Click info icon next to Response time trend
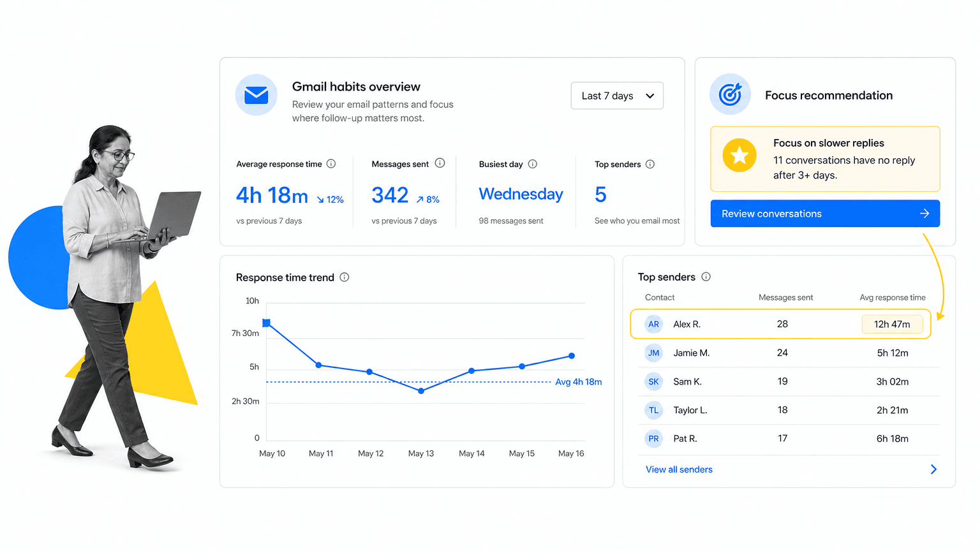Screen dimensions: 980x551 click(345, 277)
